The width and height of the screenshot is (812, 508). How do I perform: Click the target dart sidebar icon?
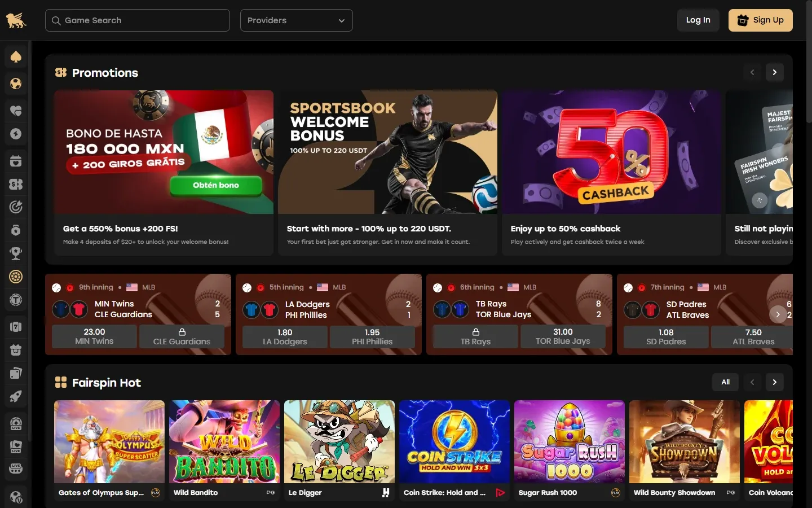[x=16, y=207]
